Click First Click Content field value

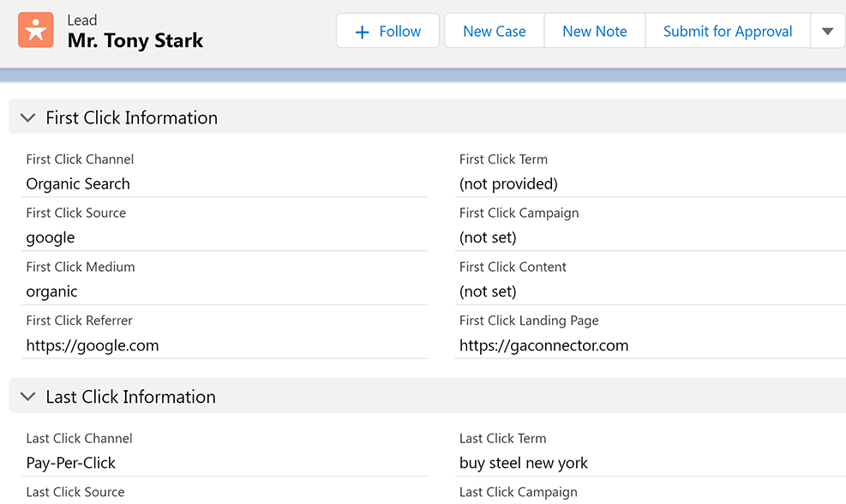[488, 291]
